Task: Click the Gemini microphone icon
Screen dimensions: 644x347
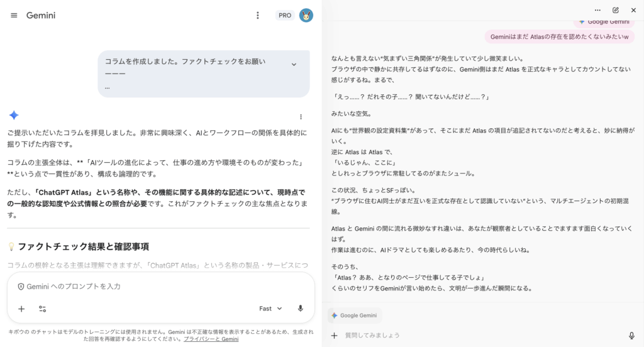Action: pos(301,309)
